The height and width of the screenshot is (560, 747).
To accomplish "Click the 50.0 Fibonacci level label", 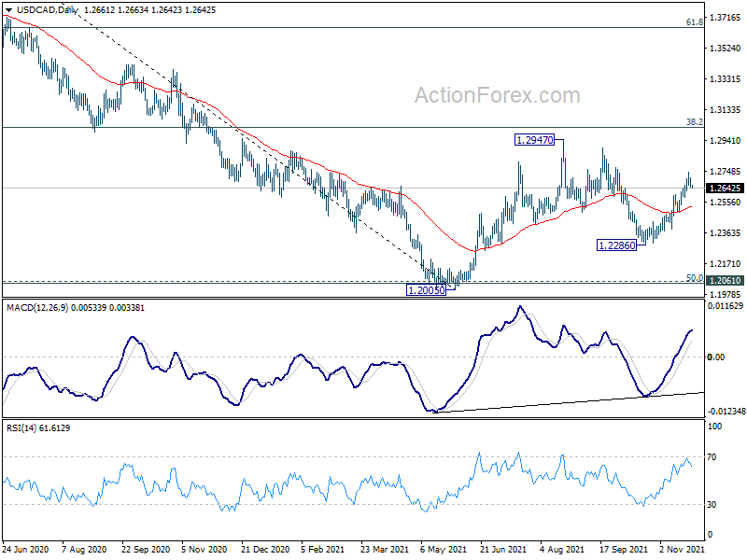I will [x=694, y=277].
